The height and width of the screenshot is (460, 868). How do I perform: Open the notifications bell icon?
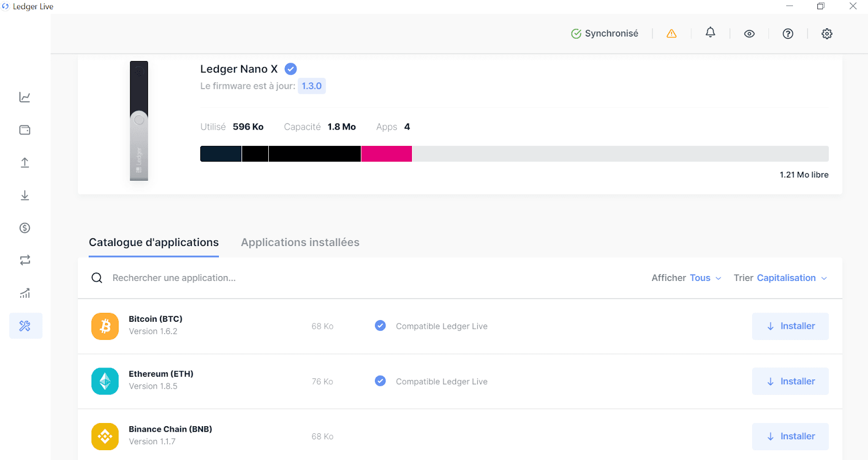(x=710, y=33)
